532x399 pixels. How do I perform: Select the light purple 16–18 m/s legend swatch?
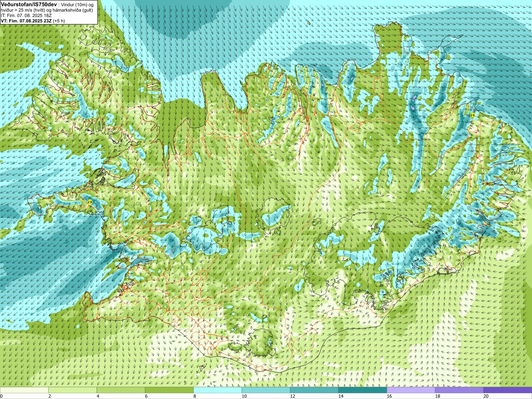(411, 390)
